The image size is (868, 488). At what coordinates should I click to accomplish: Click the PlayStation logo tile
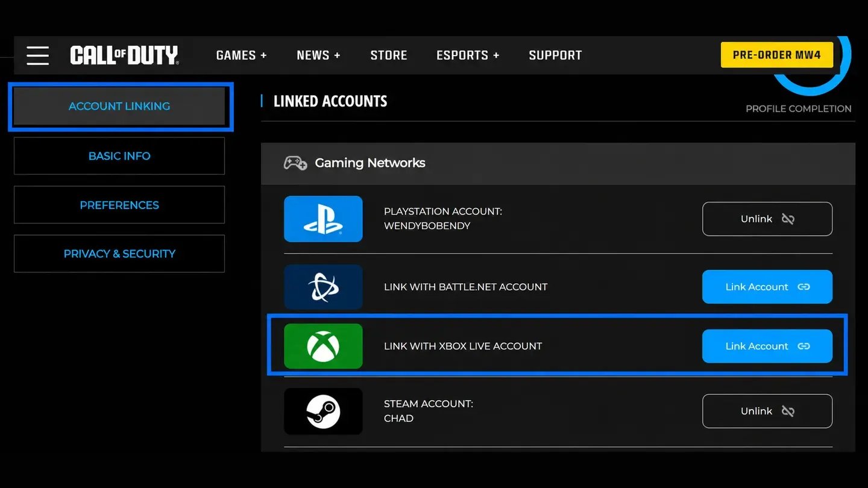pyautogui.click(x=323, y=219)
